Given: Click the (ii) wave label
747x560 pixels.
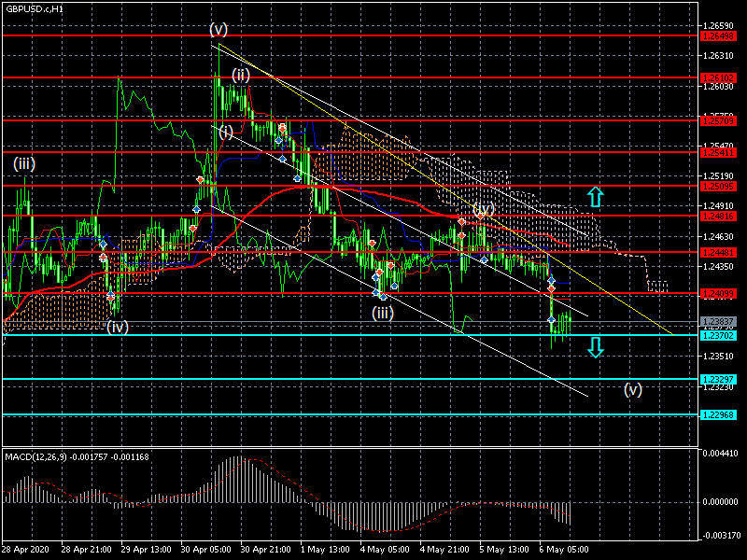Looking at the screenshot, I should [241, 75].
